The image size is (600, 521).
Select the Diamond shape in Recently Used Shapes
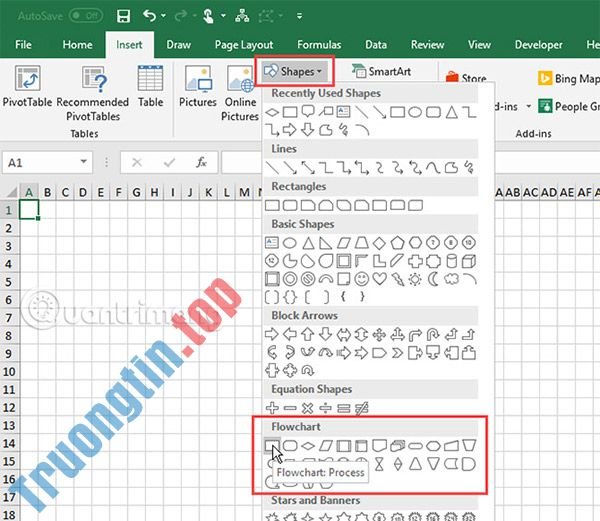[272, 112]
